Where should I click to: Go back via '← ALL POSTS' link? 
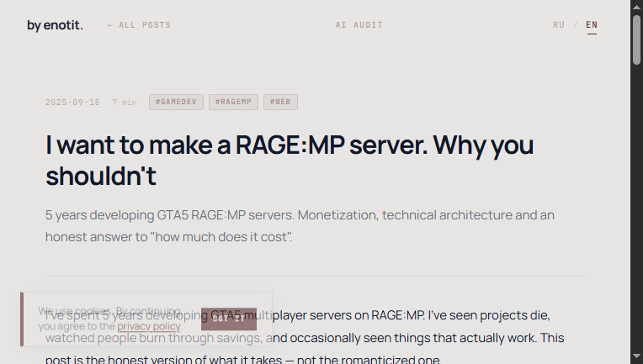(x=139, y=25)
